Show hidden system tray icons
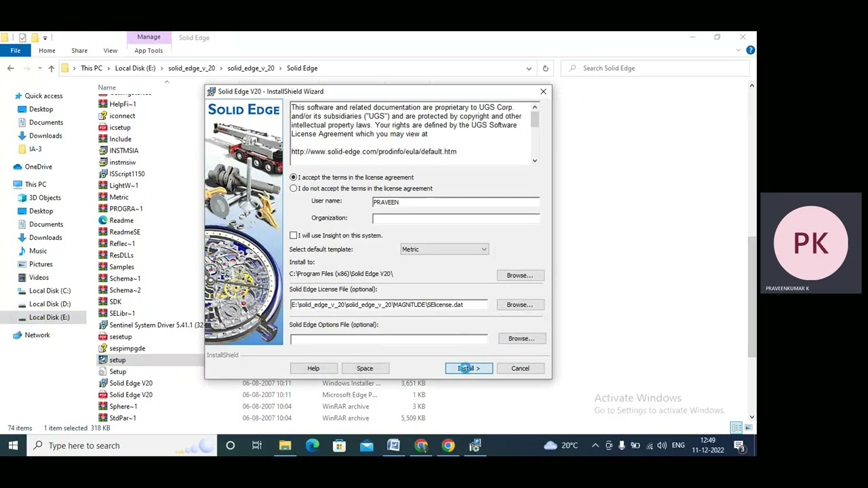This screenshot has height=488, width=868. (595, 445)
